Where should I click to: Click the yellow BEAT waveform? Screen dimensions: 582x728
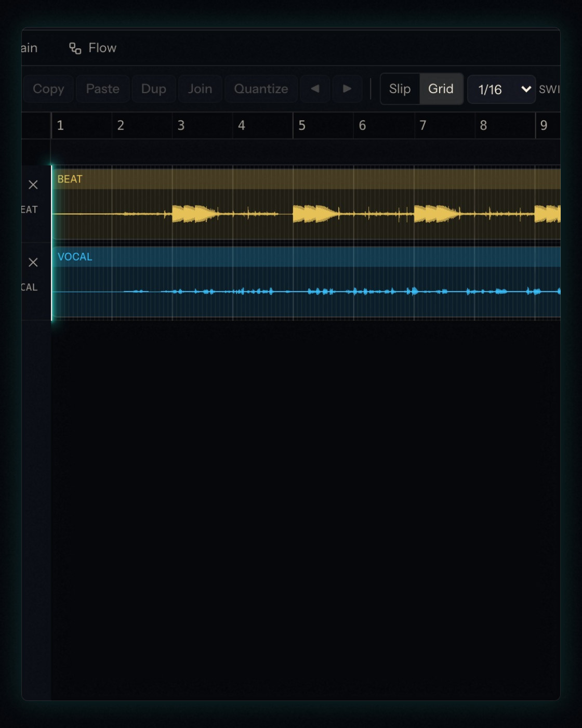point(307,214)
